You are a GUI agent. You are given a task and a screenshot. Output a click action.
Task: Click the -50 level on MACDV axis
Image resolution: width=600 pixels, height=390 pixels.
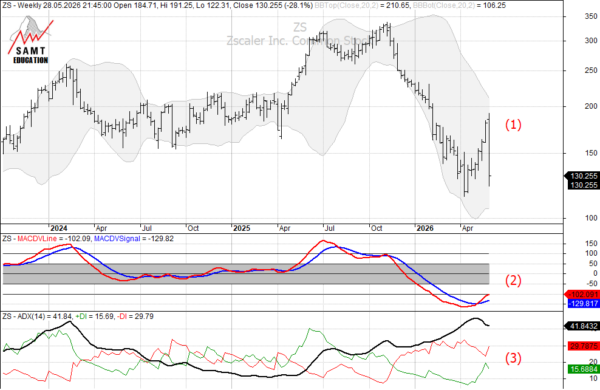592,284
